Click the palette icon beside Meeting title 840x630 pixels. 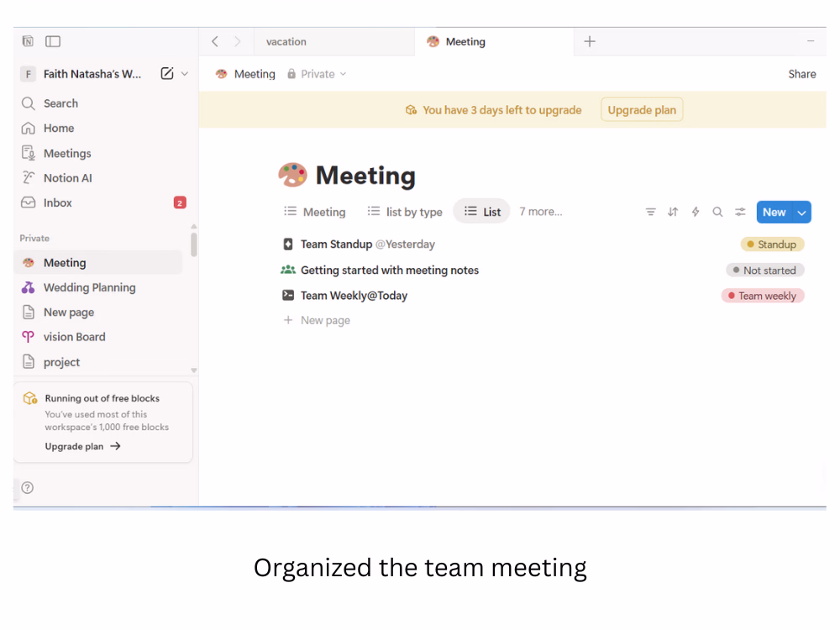(292, 175)
